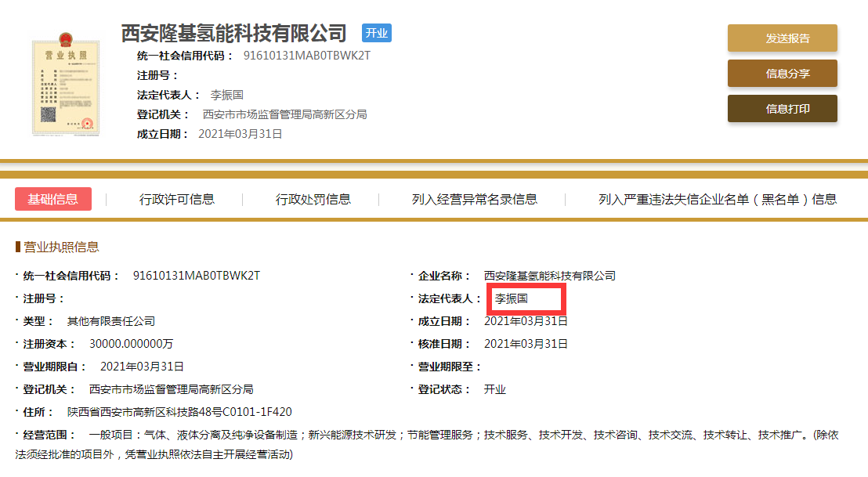The height and width of the screenshot is (477, 868).
Task: Open the business license thumbnail image
Action: tap(66, 84)
